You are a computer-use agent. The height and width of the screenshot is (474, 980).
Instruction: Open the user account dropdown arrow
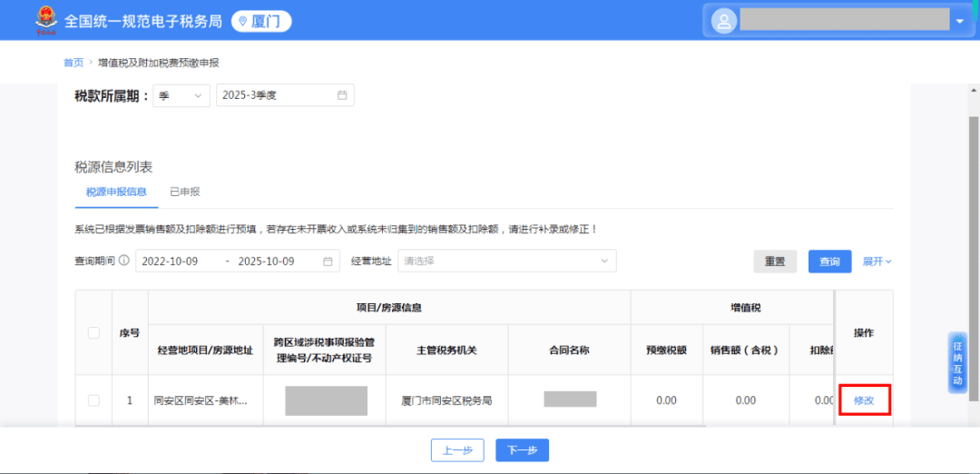coord(959,21)
